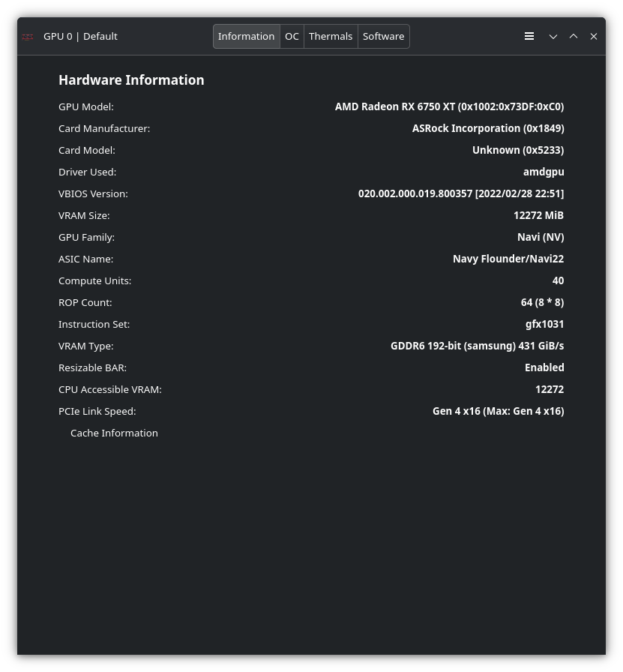The height and width of the screenshot is (672, 623).
Task: Select the Information tab
Action: click(246, 36)
